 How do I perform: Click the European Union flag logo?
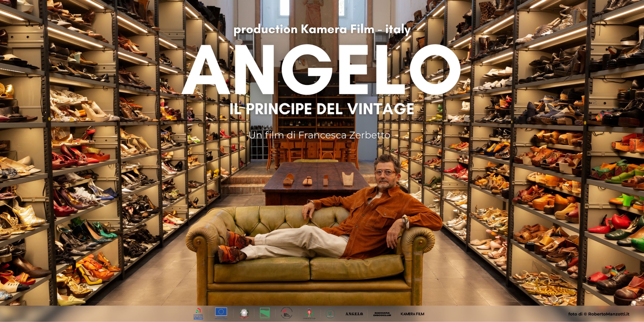(x=221, y=313)
